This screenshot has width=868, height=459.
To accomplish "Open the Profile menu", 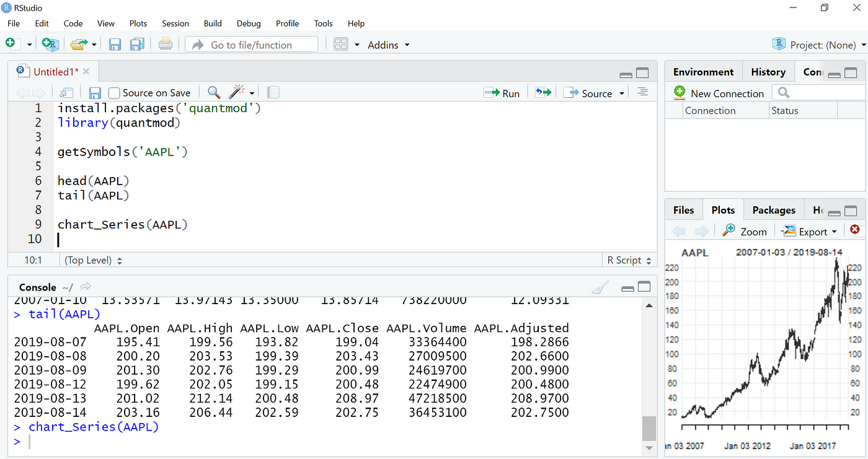I will coord(288,24).
